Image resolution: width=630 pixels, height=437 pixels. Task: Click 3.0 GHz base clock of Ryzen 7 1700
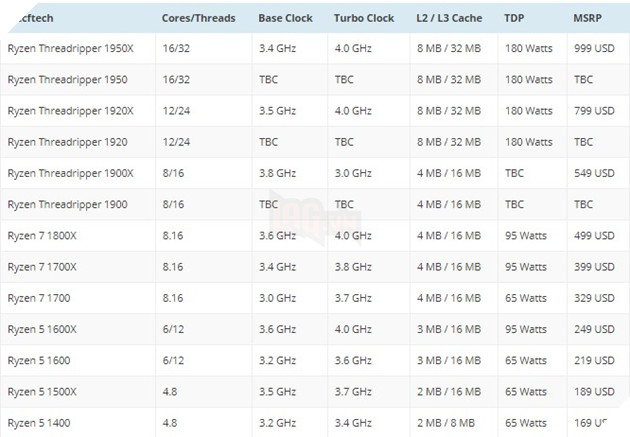pyautogui.click(x=277, y=298)
